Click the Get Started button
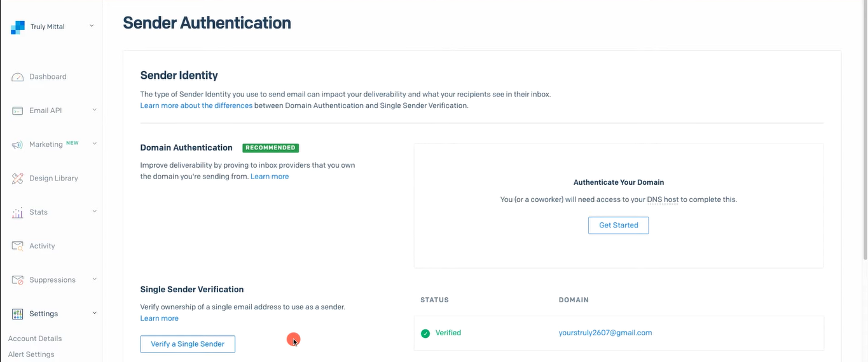This screenshot has width=868, height=362. (618, 225)
